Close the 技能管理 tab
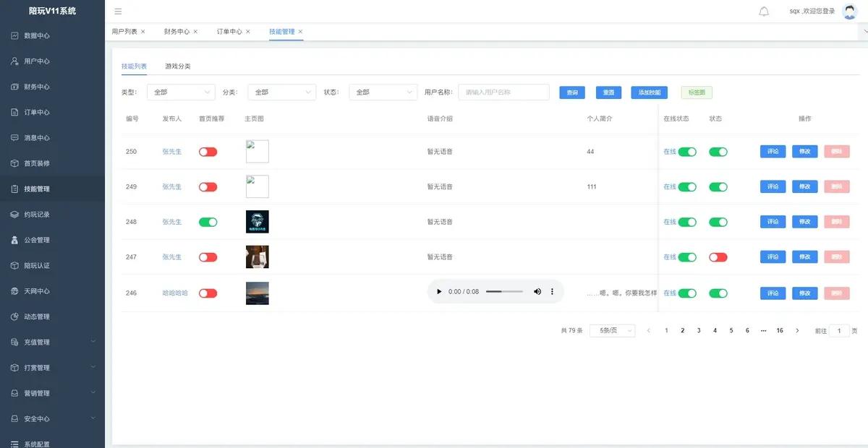868x448 pixels. click(x=300, y=32)
